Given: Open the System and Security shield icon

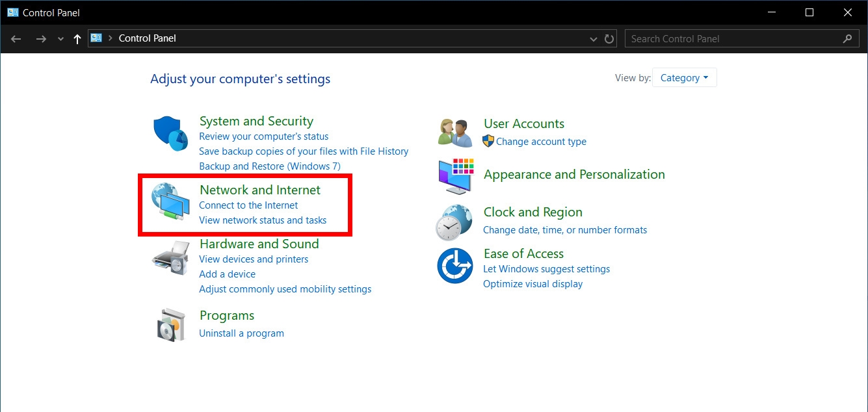Looking at the screenshot, I should [x=170, y=134].
